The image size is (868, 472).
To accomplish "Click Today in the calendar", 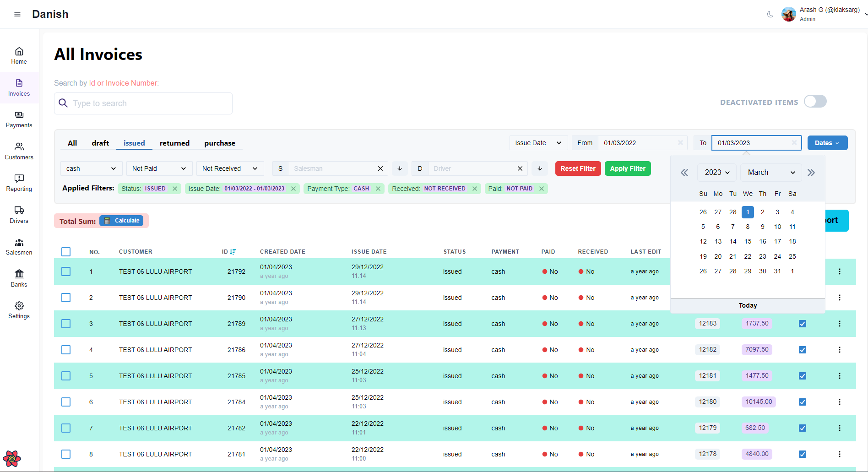I will 748,305.
